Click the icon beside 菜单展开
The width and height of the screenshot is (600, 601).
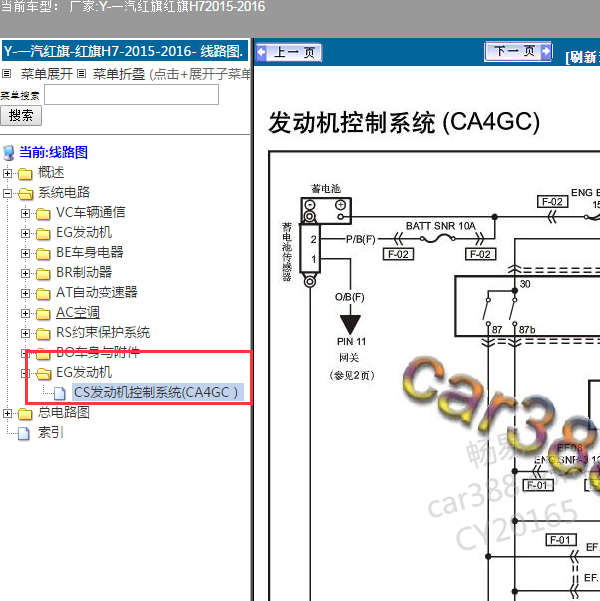tap(7, 74)
